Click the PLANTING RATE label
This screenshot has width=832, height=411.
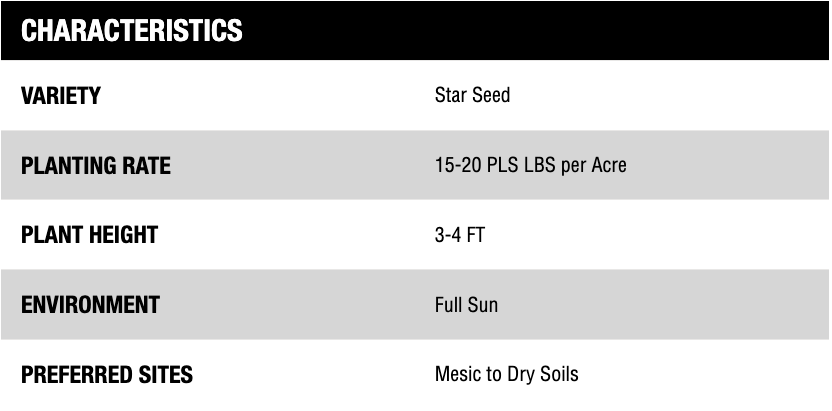(96, 165)
